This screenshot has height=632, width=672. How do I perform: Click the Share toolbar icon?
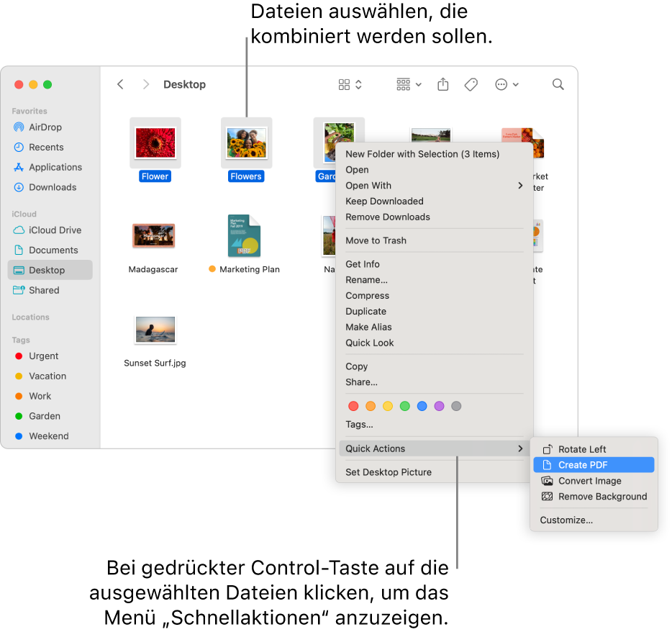443,84
